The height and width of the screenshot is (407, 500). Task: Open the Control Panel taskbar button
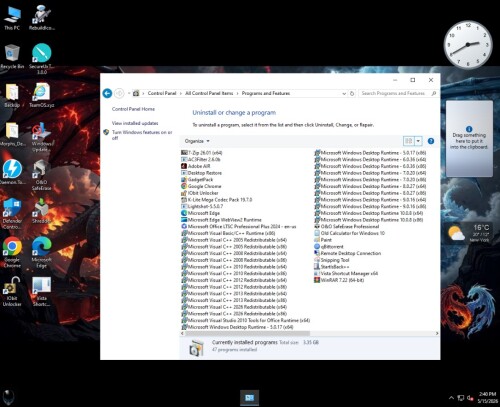pos(249,398)
